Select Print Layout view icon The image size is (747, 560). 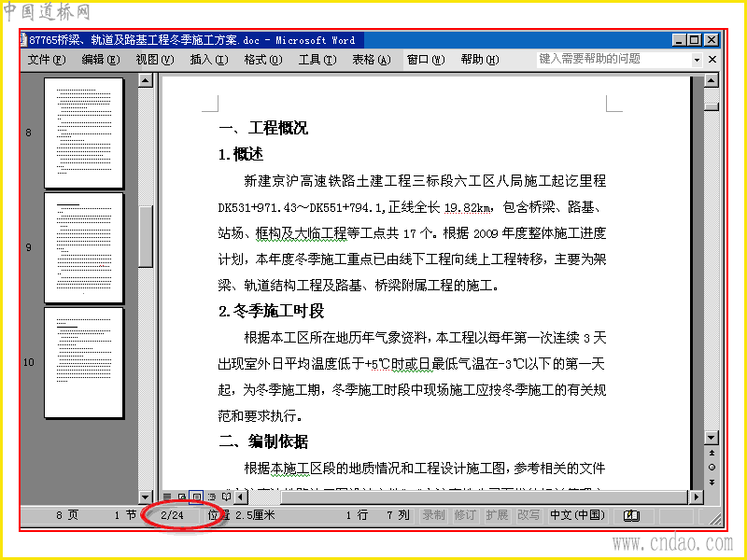196,497
